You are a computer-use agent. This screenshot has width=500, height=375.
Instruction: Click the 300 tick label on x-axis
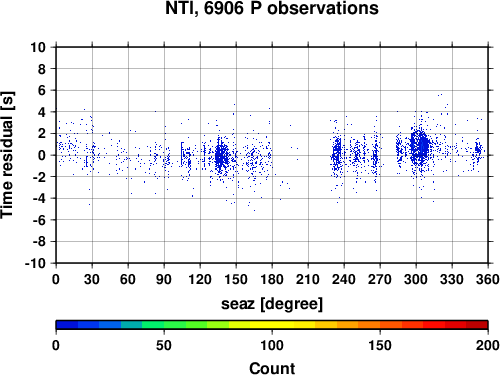pyautogui.click(x=416, y=279)
